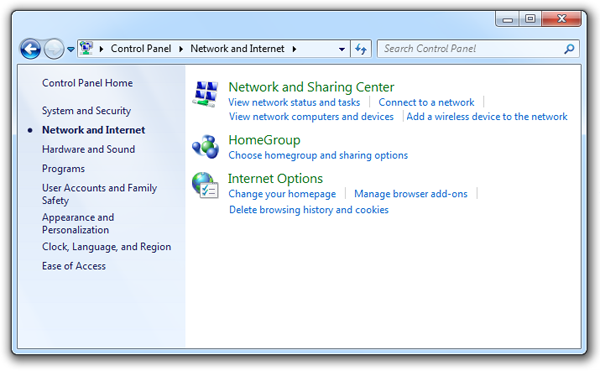
Task: Open Hardware and Sound category
Action: pyautogui.click(x=88, y=149)
